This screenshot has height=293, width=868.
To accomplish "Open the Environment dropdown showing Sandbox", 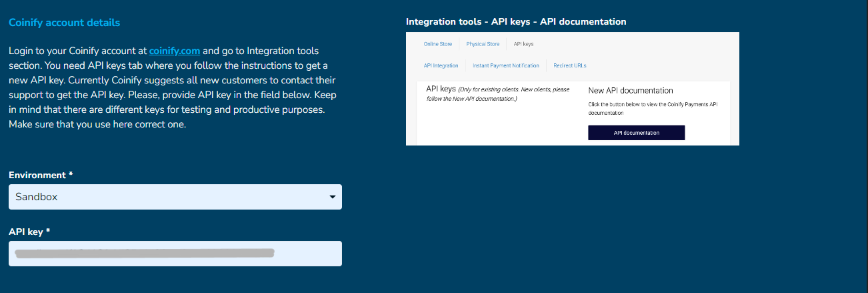I will point(175,197).
